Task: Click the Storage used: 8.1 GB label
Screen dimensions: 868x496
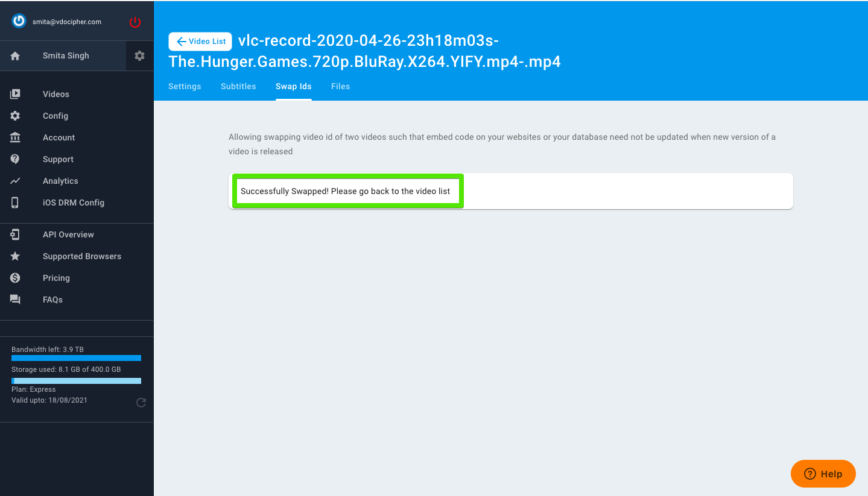Action: [66, 369]
